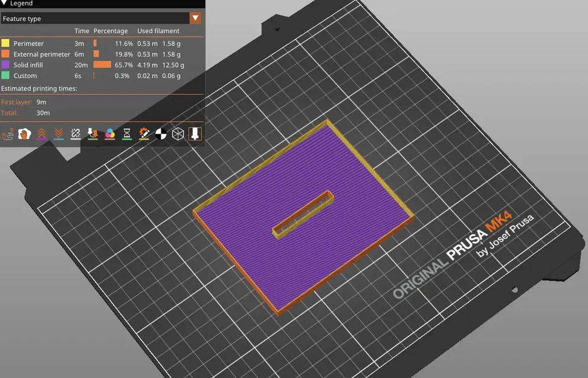Toggle the tool marker arrow icon
The height and width of the screenshot is (378, 588).
pyautogui.click(x=195, y=134)
